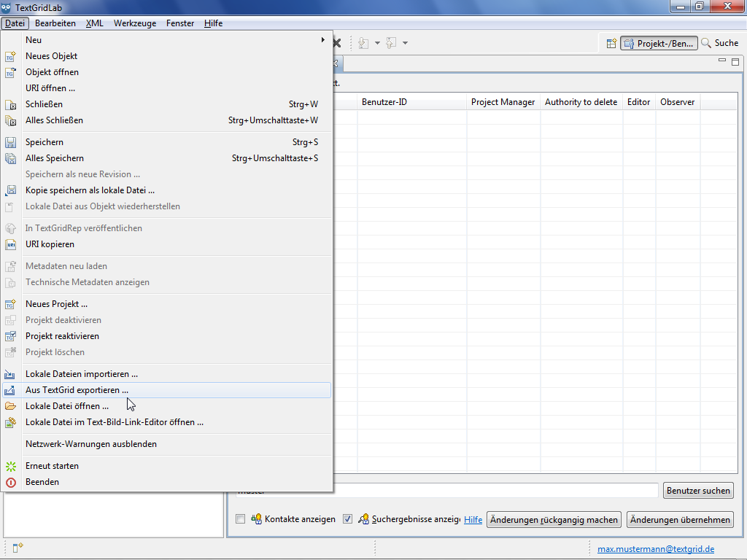Click the Open Perspective icon

click(611, 44)
